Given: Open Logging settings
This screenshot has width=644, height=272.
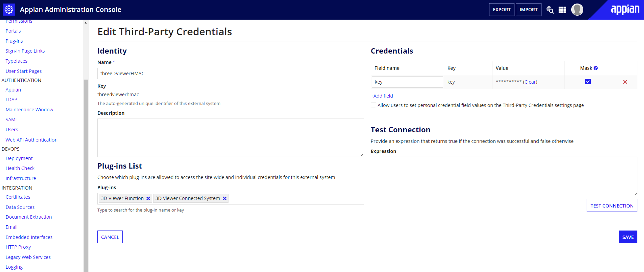Looking at the screenshot, I should 14,267.
